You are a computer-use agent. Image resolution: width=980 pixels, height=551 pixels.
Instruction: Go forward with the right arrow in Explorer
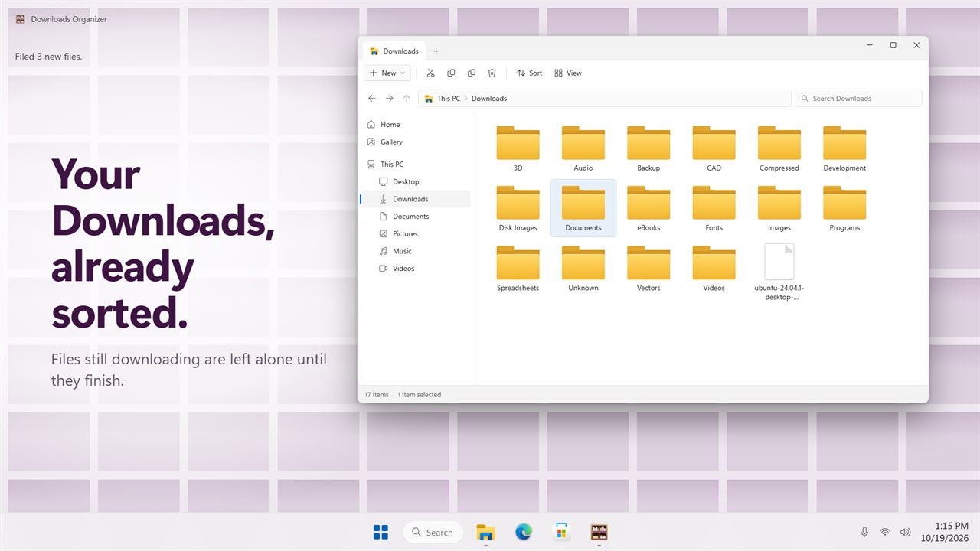pyautogui.click(x=389, y=99)
